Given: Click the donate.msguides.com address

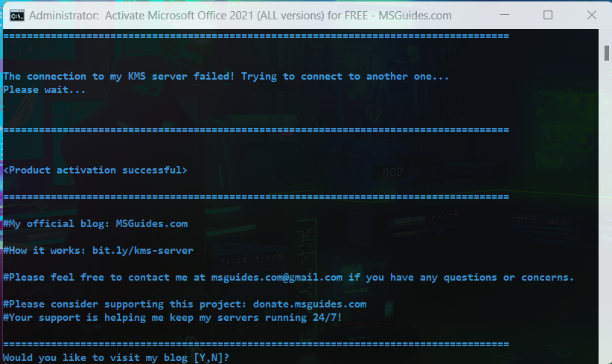Looking at the screenshot, I should (310, 304).
